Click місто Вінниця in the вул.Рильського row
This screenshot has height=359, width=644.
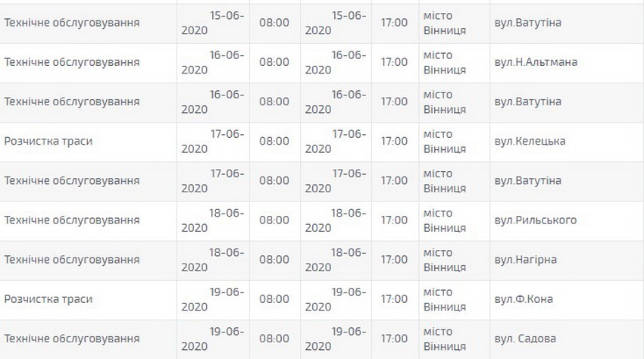(445, 220)
